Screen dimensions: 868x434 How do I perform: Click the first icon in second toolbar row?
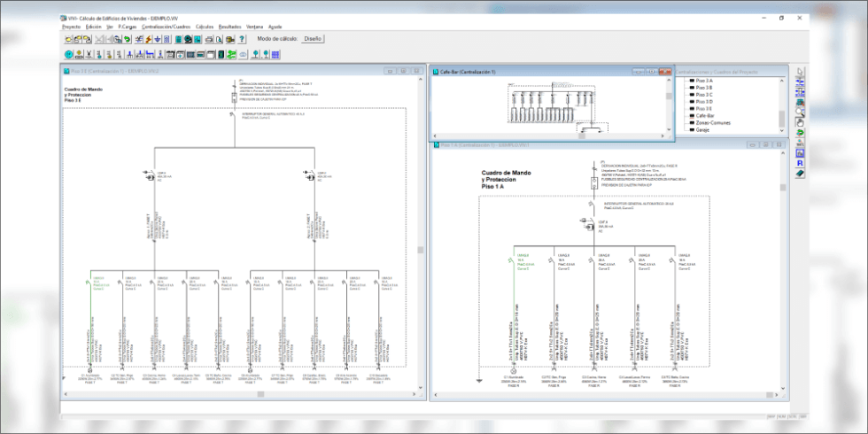(x=66, y=54)
